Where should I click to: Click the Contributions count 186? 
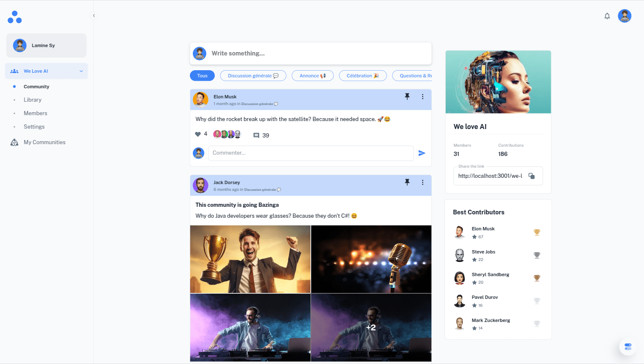click(x=503, y=154)
